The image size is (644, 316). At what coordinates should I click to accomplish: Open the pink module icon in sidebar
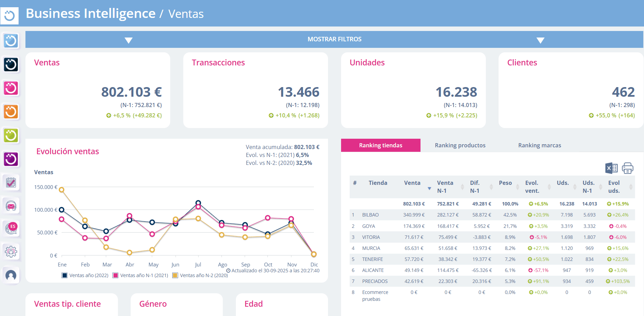11,88
